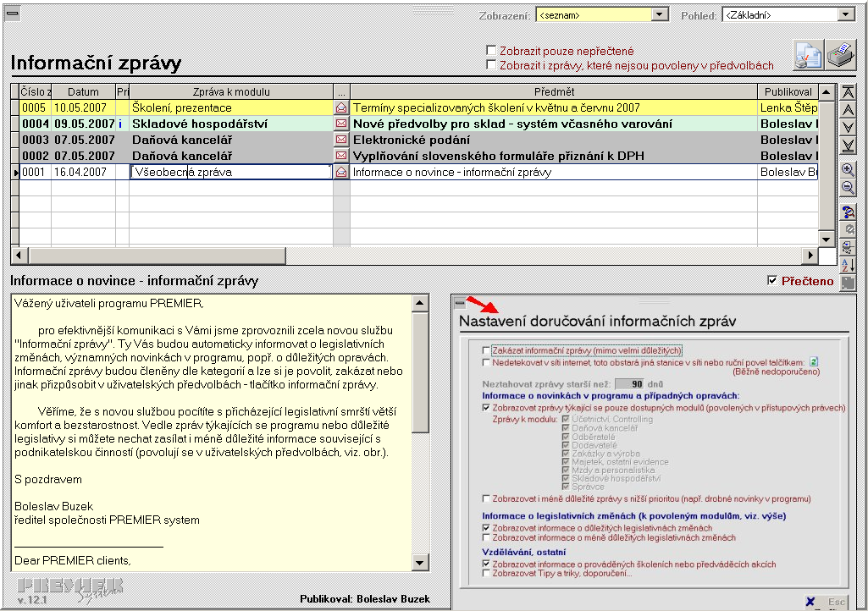Click the message text scroll down arrow

(420, 562)
